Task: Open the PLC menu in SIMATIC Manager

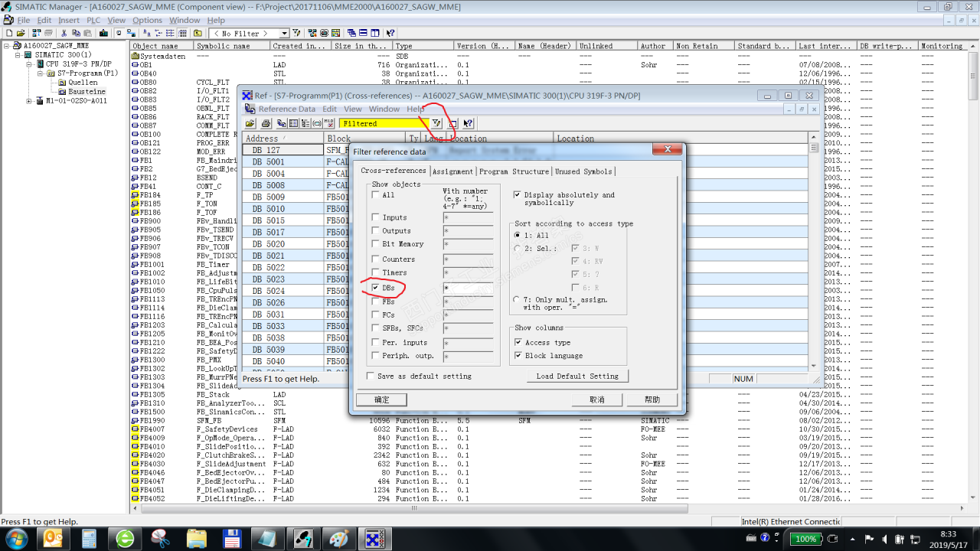Action: click(93, 21)
